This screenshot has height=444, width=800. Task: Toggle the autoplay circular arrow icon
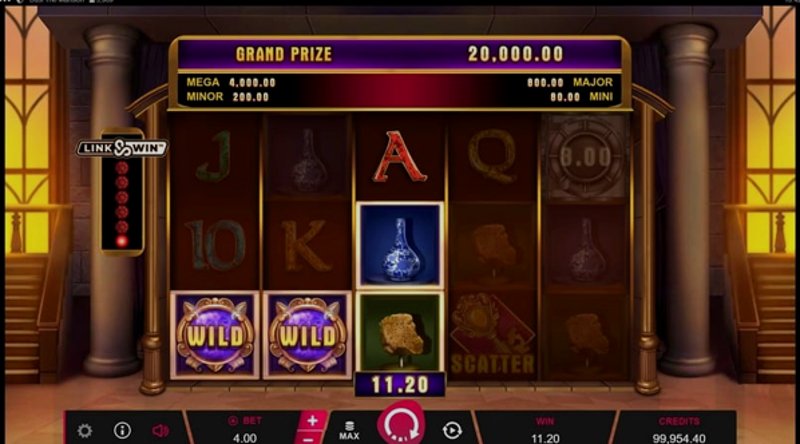click(452, 431)
